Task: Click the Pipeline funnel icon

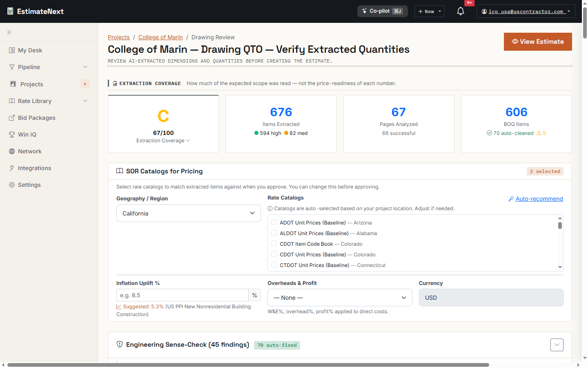Action: tap(12, 67)
